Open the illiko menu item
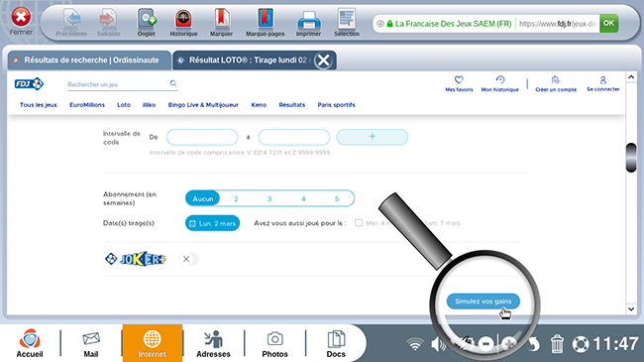This screenshot has width=644, height=362. pos(149,105)
